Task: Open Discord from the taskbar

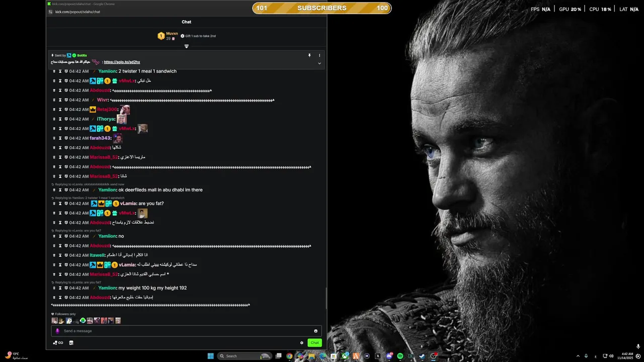Action: [x=389, y=356]
